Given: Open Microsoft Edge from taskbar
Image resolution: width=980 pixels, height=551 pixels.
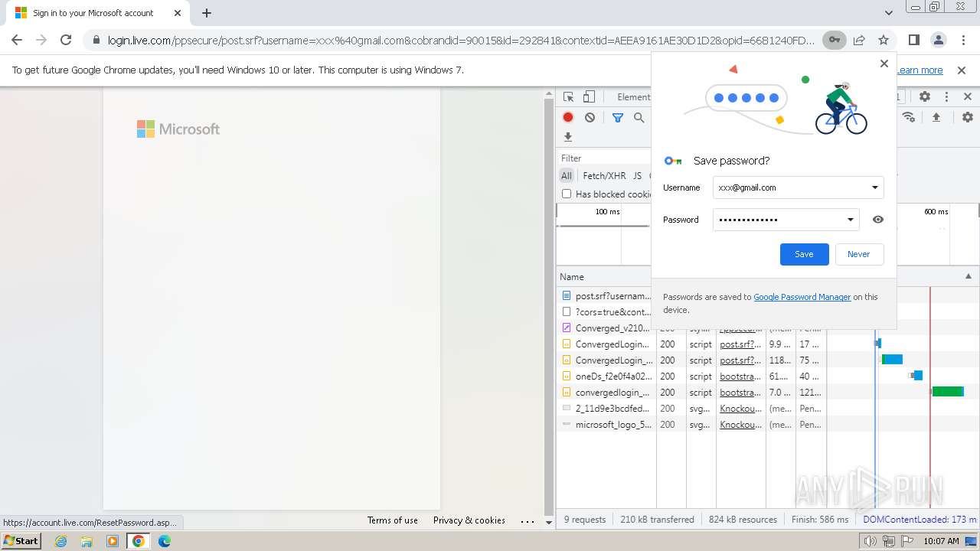Looking at the screenshot, I should click(x=165, y=541).
